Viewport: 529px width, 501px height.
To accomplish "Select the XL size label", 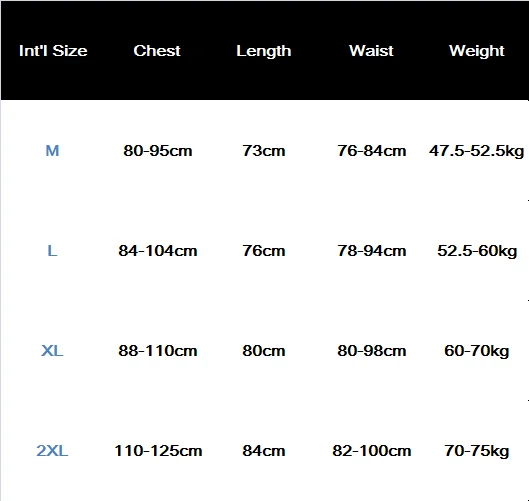I will click(x=52, y=351).
